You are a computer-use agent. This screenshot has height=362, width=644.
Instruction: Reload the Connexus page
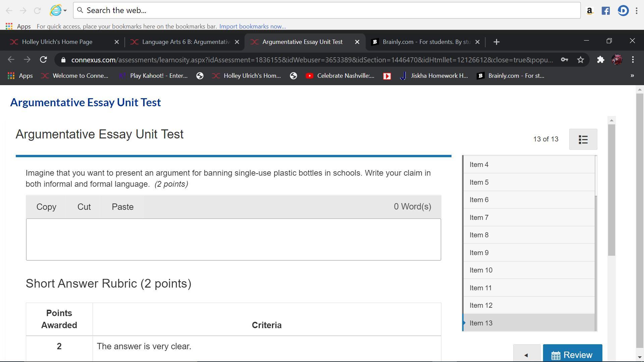(x=43, y=60)
